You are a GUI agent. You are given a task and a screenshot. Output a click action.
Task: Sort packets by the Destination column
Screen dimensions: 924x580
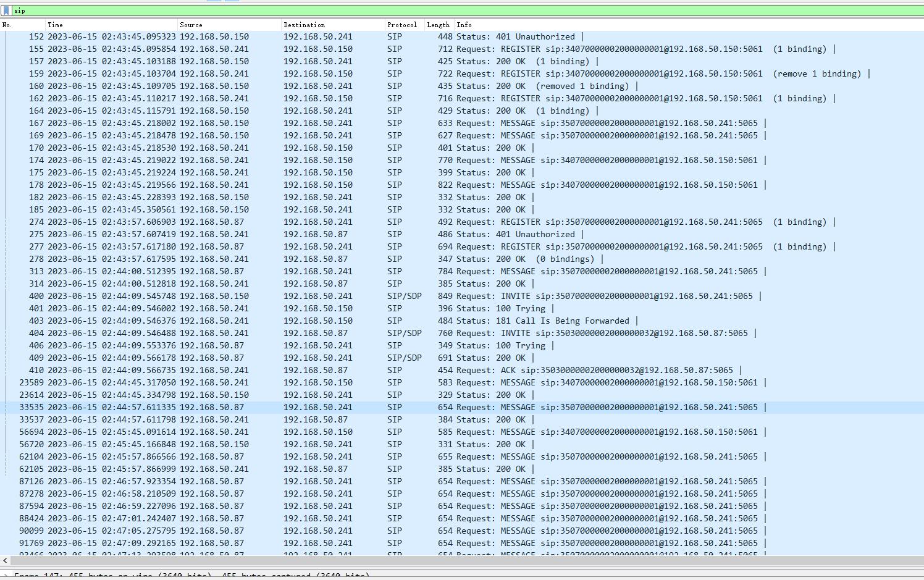(304, 25)
